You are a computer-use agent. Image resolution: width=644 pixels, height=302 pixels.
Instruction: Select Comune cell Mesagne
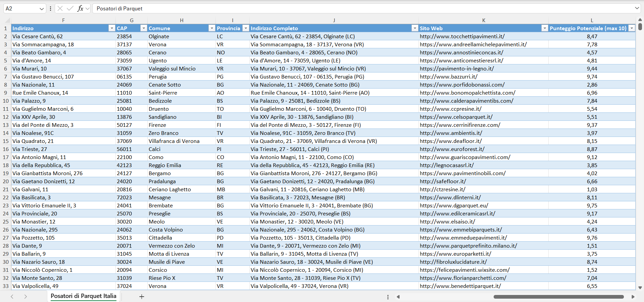182,197
